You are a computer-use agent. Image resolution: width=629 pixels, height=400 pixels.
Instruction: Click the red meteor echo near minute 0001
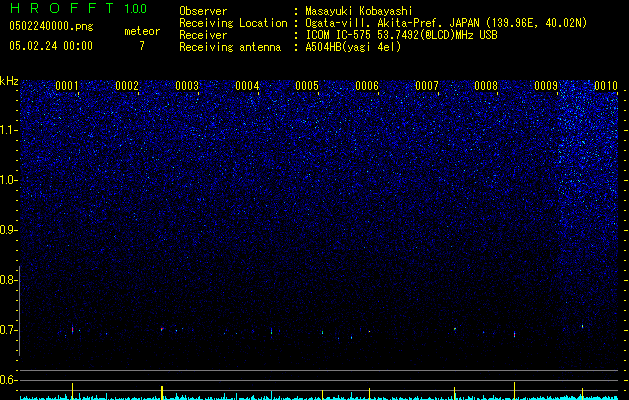pyautogui.click(x=73, y=329)
